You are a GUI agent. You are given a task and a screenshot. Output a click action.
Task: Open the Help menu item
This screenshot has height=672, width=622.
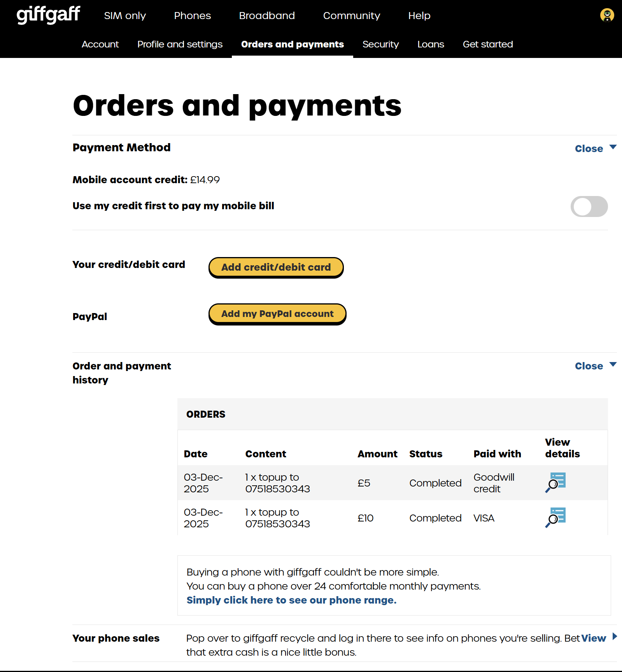[x=419, y=16]
